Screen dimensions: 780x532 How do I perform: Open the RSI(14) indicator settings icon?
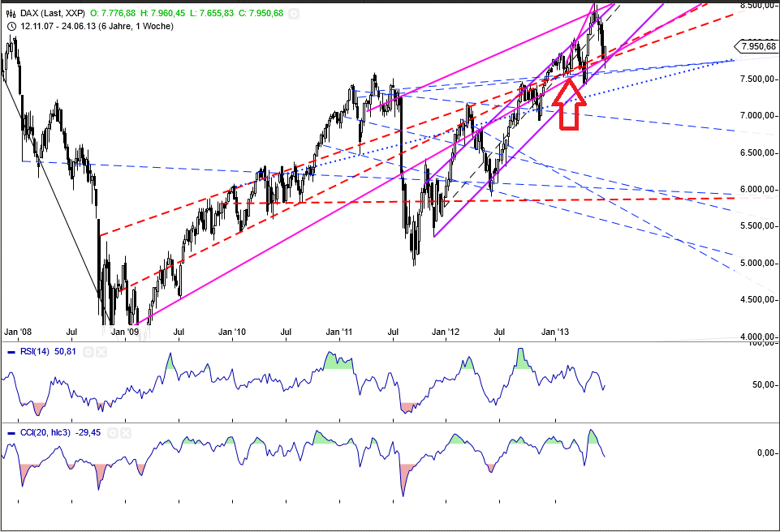[88, 352]
